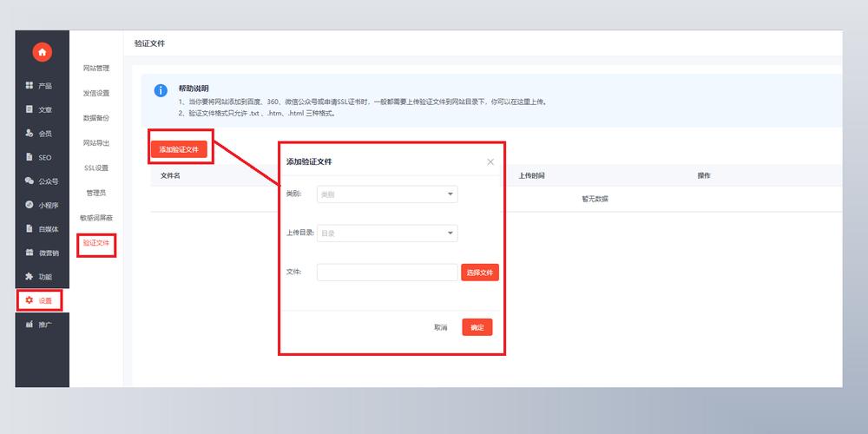The image size is (868, 434).
Task: Open the 会员 members icon
Action: coord(30,133)
